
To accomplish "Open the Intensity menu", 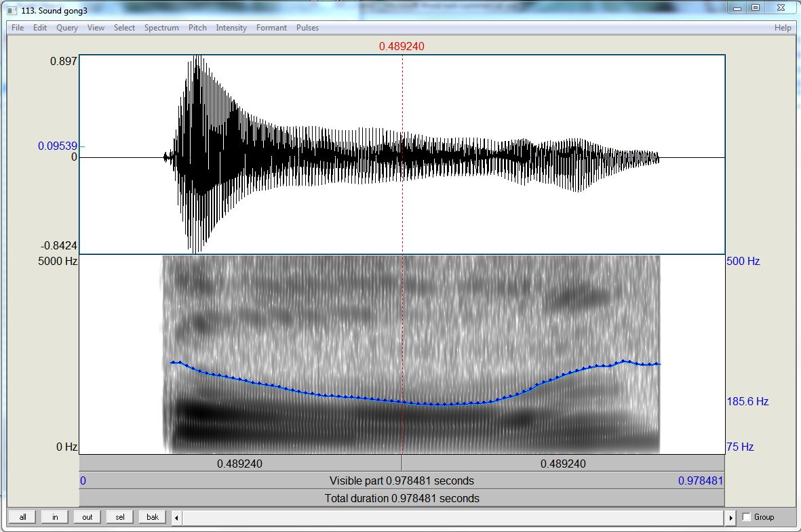I will 231,28.
